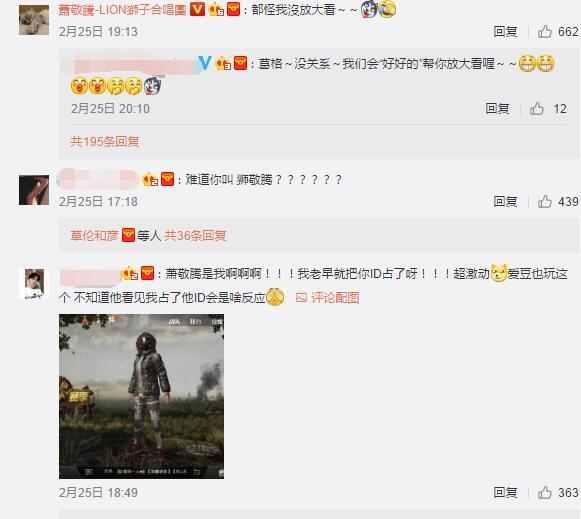
Task: Click the 评论配图 picture icon
Action: [x=301, y=297]
